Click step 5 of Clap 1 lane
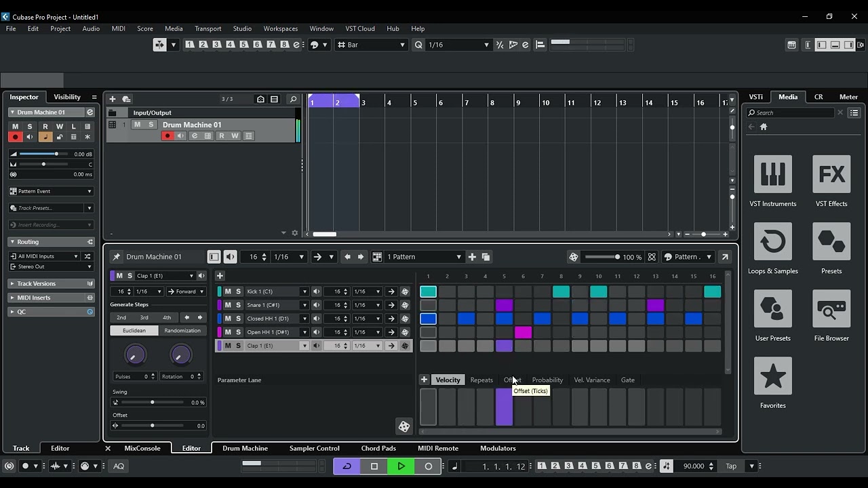 pos(504,346)
